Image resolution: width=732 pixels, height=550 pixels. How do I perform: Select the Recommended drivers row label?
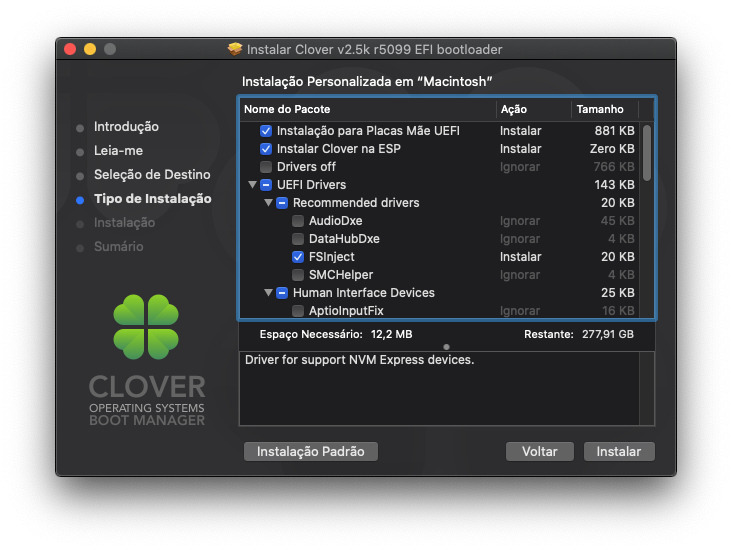tap(356, 203)
